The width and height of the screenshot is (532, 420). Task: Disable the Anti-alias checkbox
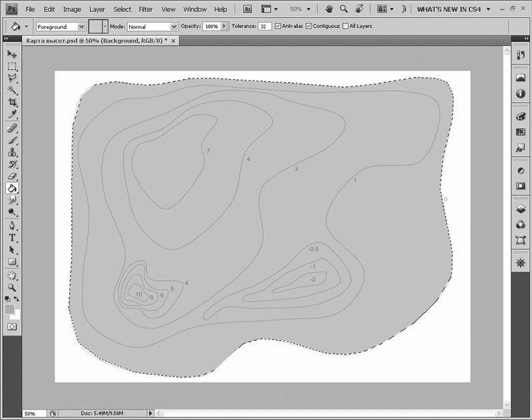click(278, 26)
